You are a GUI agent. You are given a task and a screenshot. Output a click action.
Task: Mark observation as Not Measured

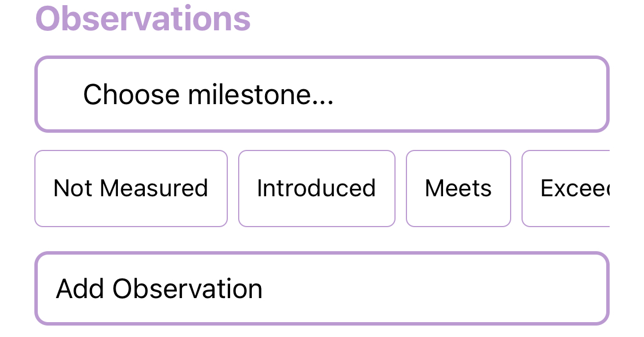(131, 188)
